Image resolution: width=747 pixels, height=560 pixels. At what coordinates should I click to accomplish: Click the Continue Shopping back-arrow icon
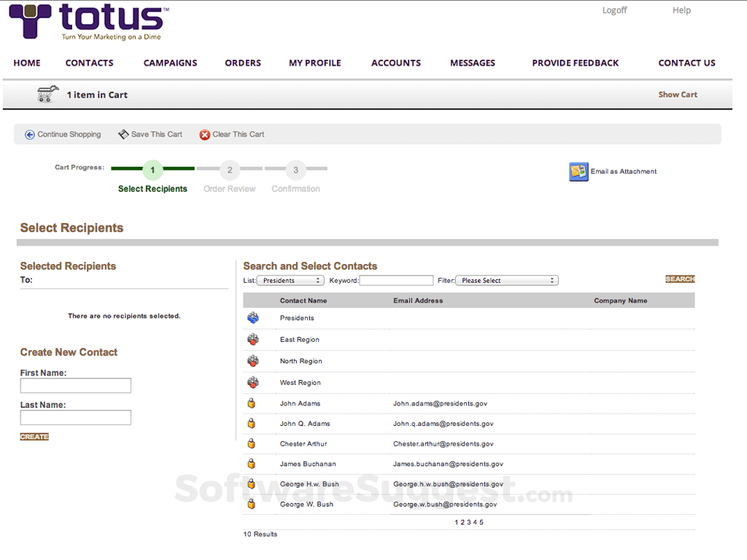click(x=29, y=134)
